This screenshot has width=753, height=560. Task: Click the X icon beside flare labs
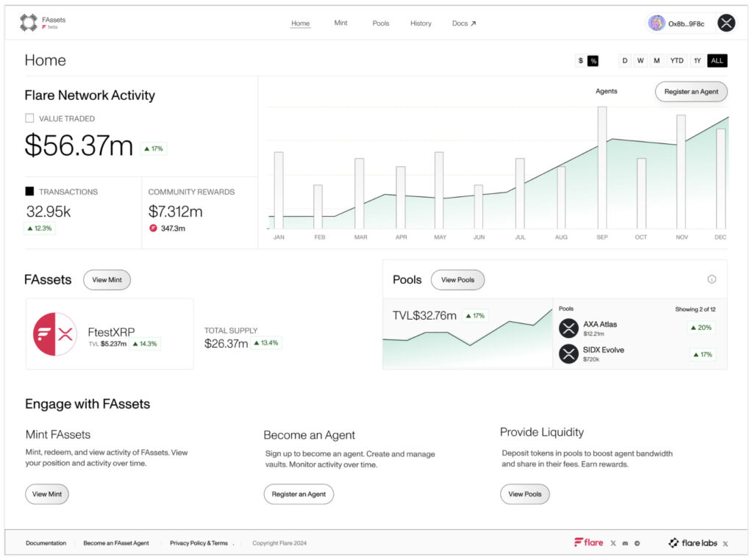coord(725,543)
